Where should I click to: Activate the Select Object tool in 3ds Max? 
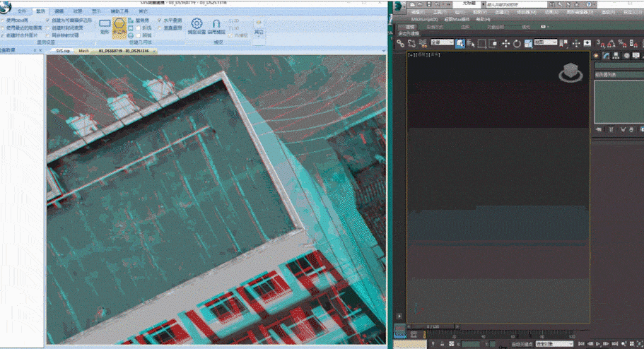coord(459,44)
